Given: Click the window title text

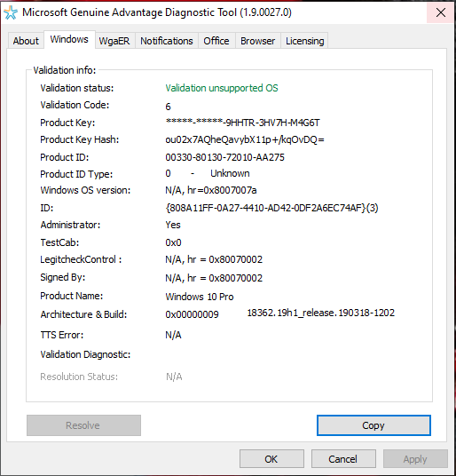Looking at the screenshot, I should pos(157,12).
